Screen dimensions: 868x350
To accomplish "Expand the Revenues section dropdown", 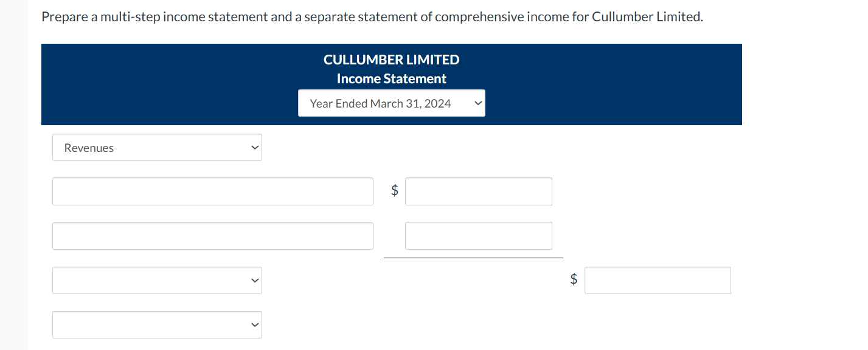I will (157, 147).
